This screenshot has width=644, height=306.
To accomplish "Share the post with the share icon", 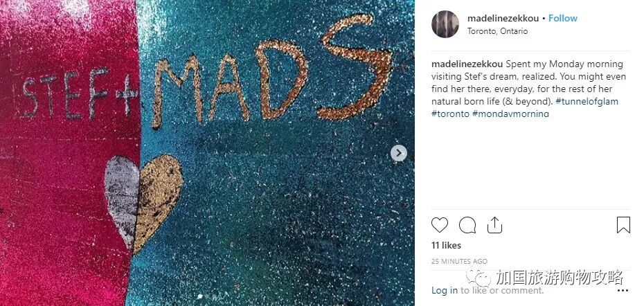I will (x=494, y=225).
